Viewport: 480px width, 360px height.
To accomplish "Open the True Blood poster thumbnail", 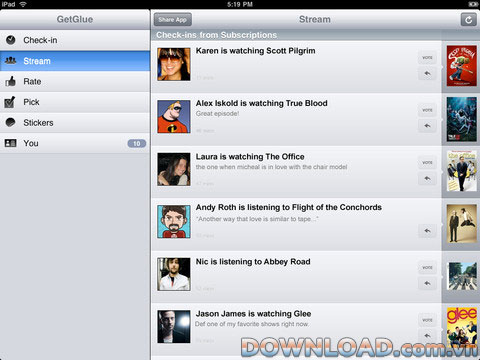I will click(x=462, y=119).
